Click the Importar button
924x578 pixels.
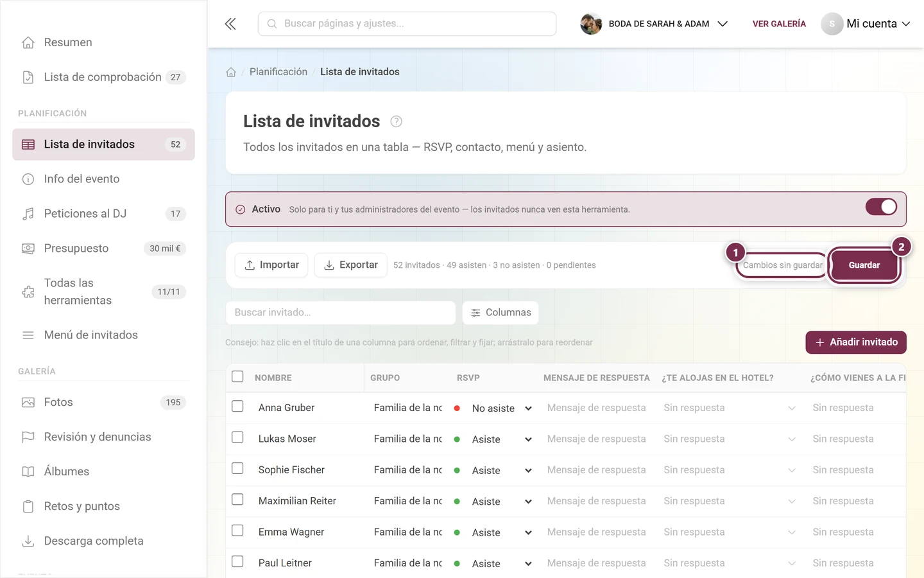271,265
